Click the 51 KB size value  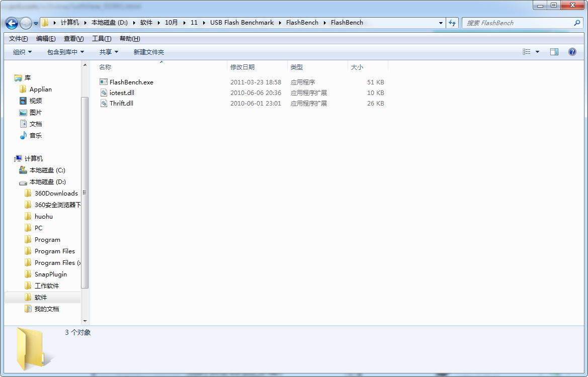(x=376, y=82)
